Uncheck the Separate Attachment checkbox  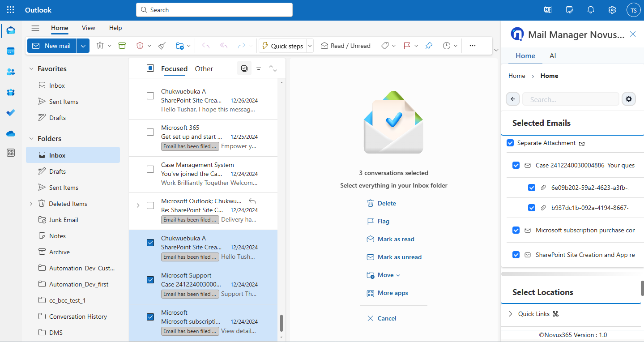[510, 143]
